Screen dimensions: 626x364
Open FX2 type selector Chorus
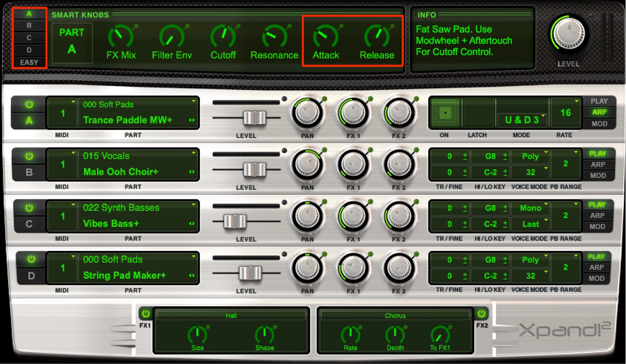[395, 315]
